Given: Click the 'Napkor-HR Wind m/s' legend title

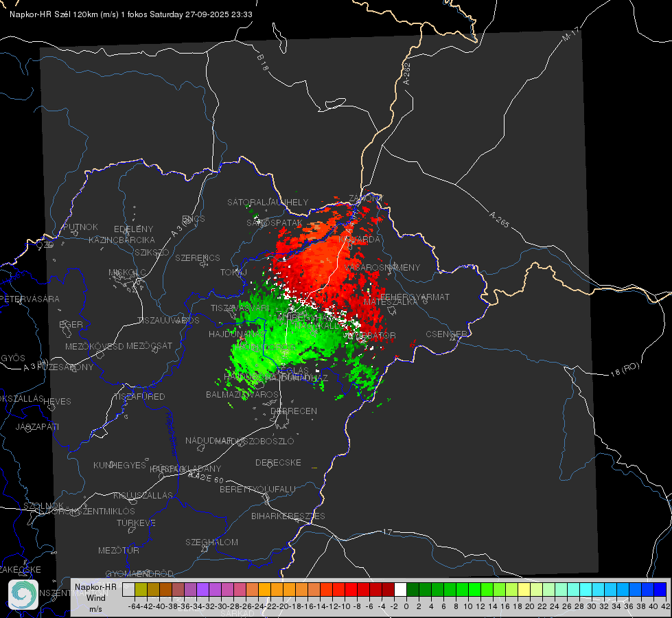Looking at the screenshot, I should (95, 597).
